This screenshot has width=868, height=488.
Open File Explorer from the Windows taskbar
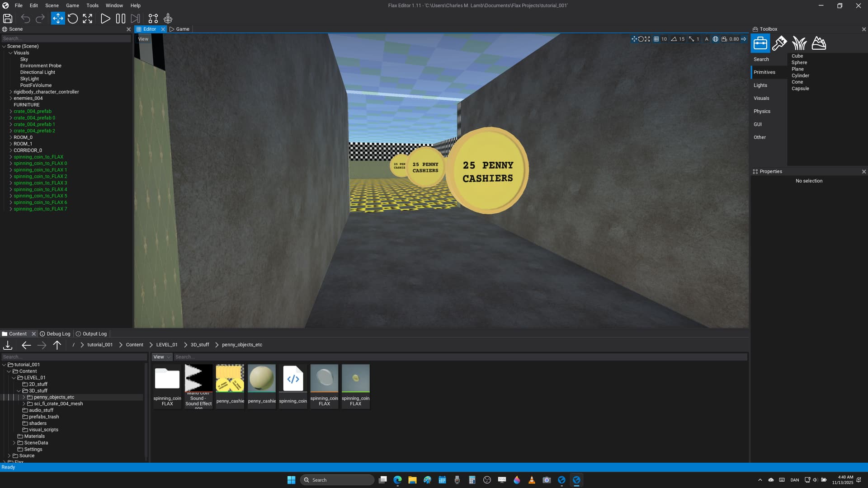coord(412,480)
